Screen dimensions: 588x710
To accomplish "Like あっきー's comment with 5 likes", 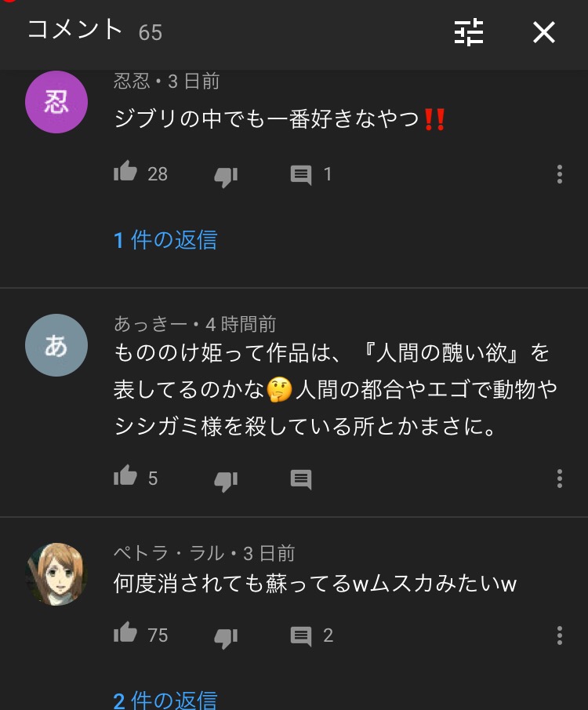I will [x=125, y=475].
